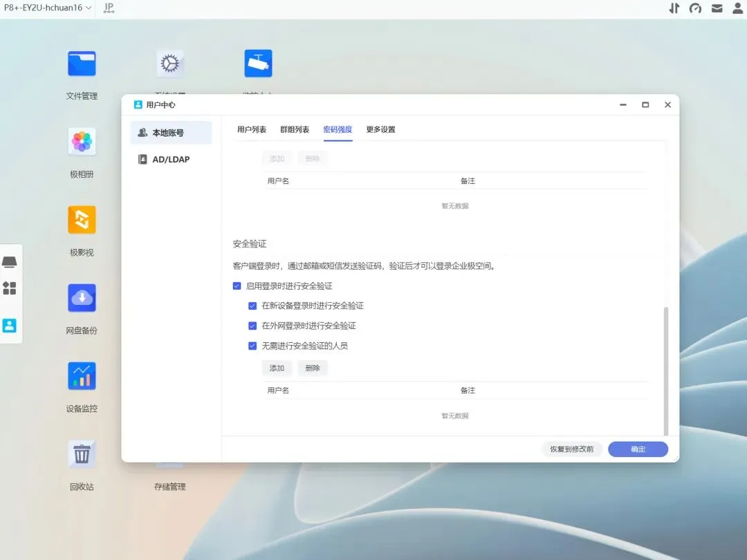Screen dimensions: 747x560
Task: Open the speed gauge icon in top bar
Action: click(696, 8)
